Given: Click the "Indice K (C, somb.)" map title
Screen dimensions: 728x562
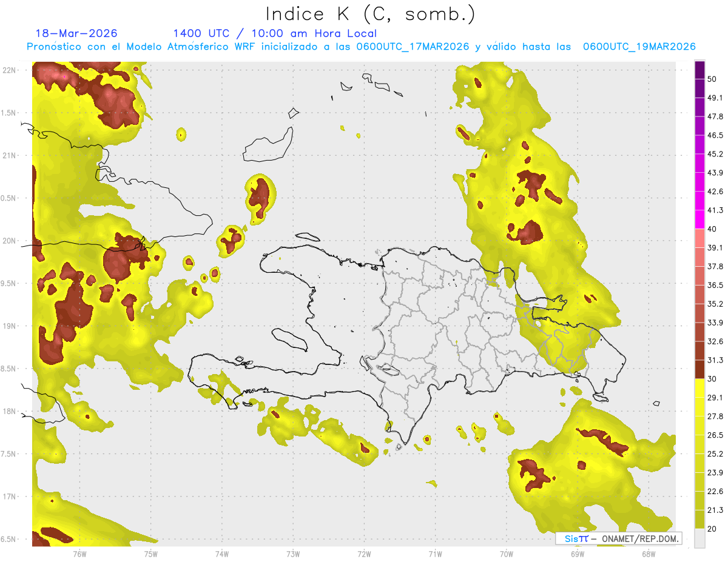Looking at the screenshot, I should tap(370, 14).
